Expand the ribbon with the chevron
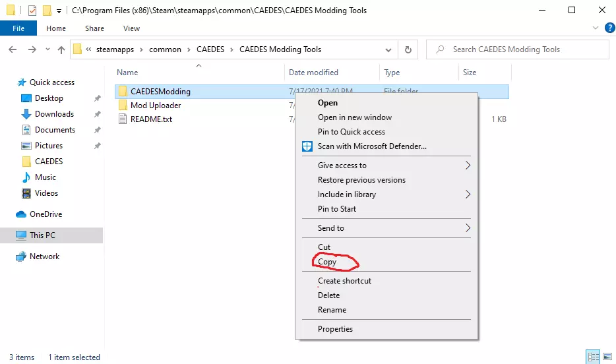 tap(595, 28)
